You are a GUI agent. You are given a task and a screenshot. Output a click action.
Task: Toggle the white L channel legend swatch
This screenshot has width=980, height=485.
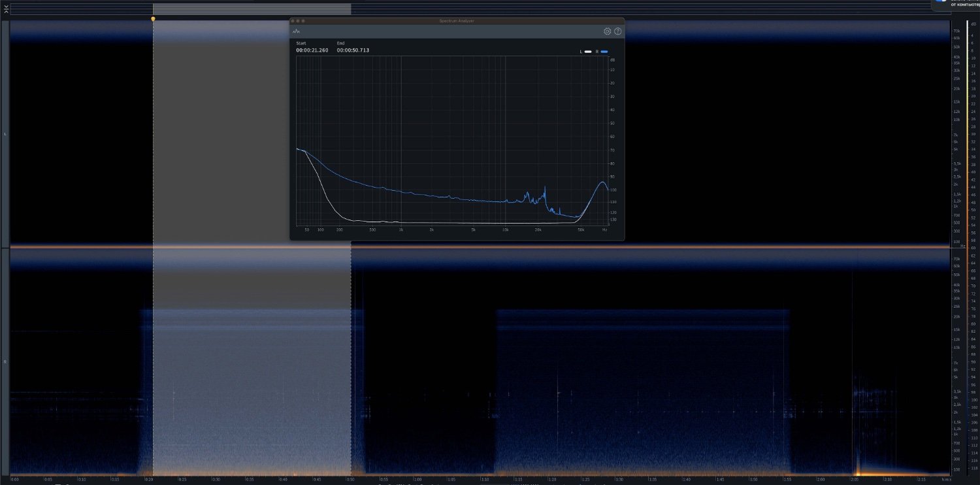588,51
